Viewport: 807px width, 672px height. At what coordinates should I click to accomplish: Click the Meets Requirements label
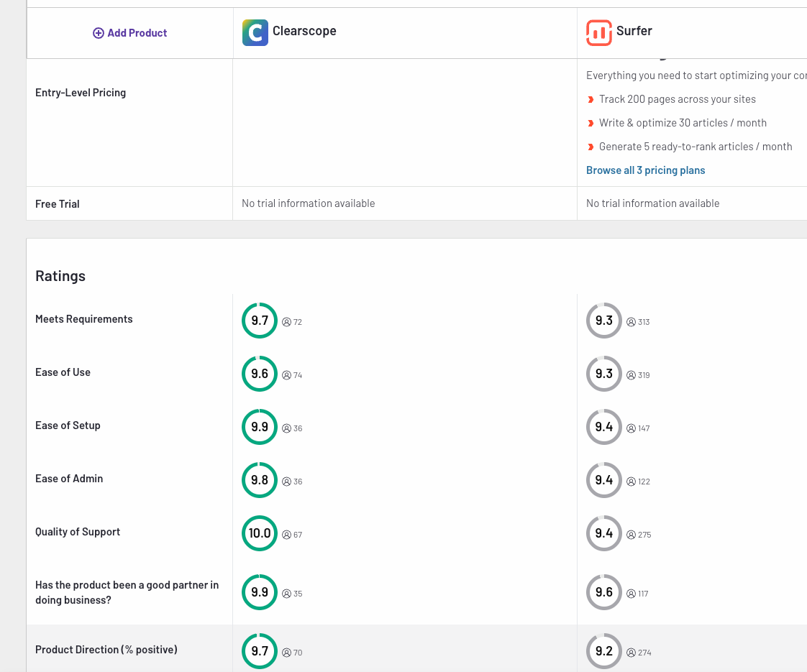pos(84,319)
